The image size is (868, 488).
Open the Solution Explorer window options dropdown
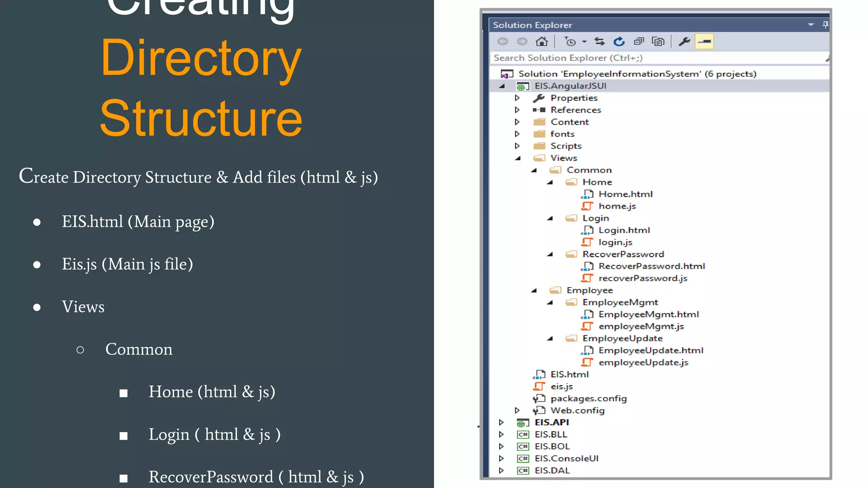(811, 25)
